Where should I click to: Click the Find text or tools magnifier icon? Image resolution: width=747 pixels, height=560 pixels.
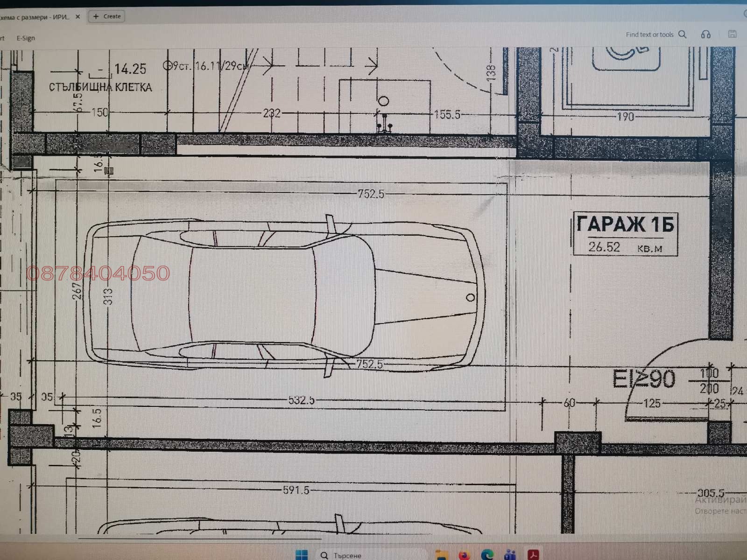682,34
